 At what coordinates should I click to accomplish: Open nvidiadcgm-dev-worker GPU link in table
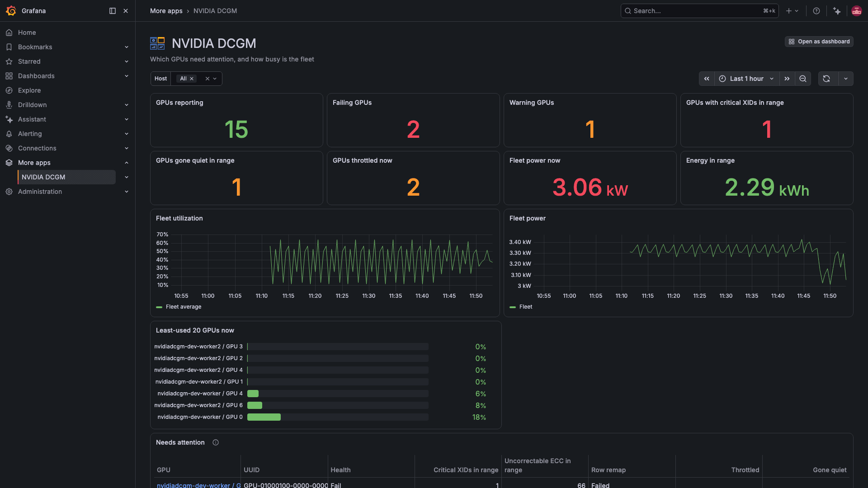(x=198, y=485)
